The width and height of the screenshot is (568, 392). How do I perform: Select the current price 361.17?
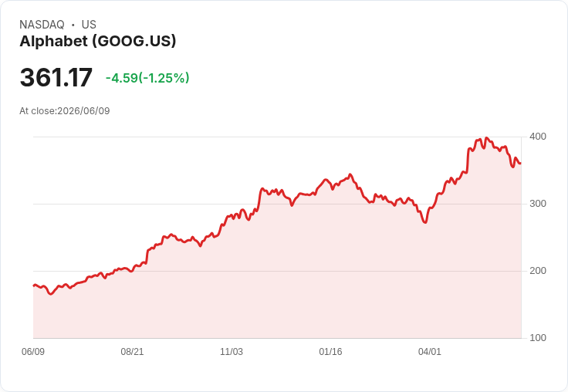click(x=56, y=77)
